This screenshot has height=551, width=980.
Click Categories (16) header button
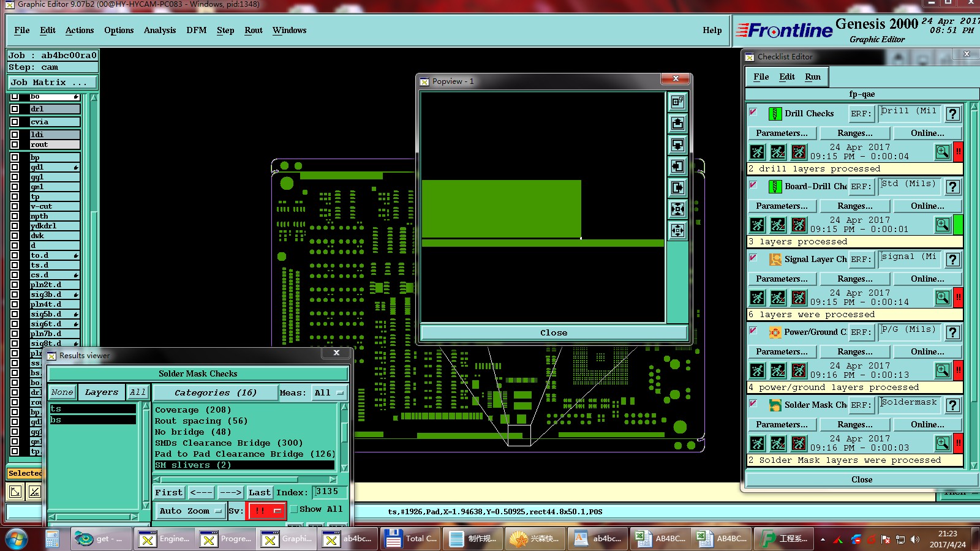[215, 392]
